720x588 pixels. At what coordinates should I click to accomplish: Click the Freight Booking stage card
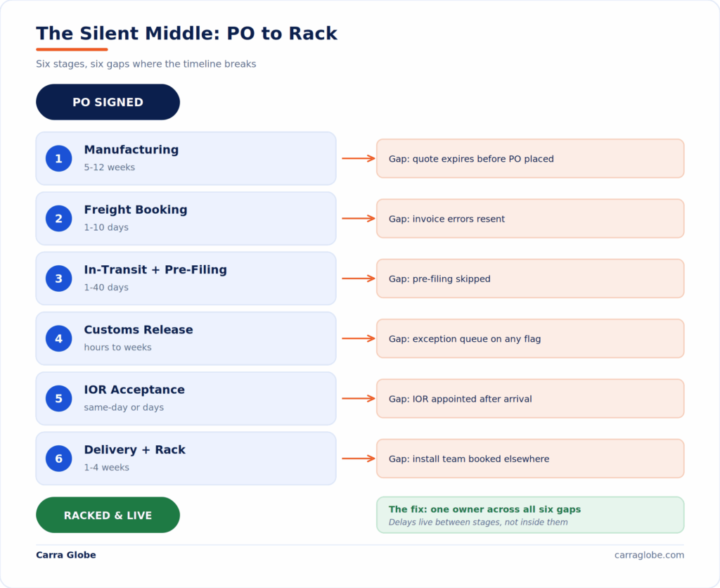coord(186,219)
